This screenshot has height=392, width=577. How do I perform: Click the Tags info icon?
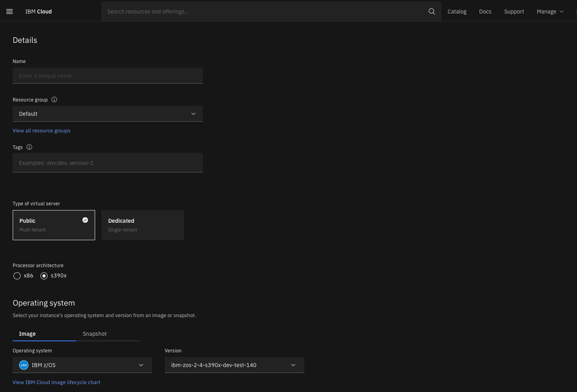click(x=29, y=147)
